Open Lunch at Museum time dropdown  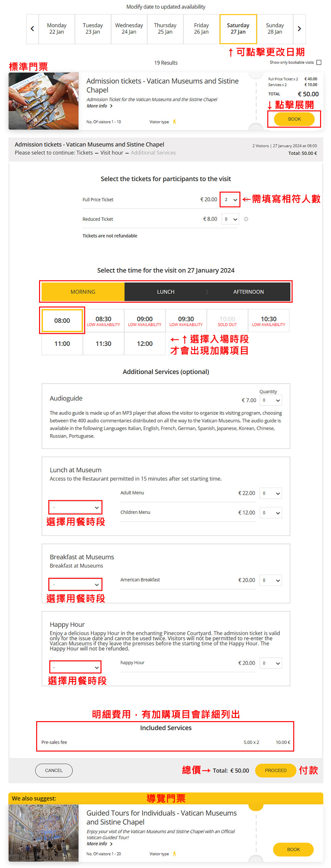click(x=75, y=507)
